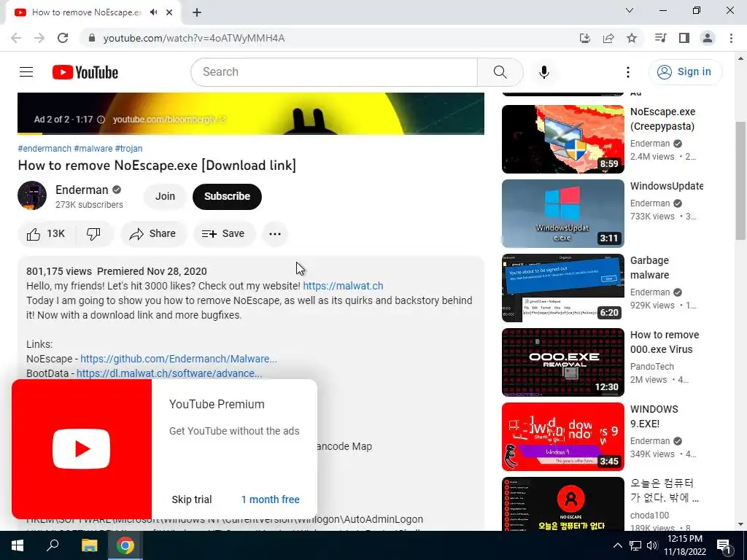Click the YouTube logo to go home

coord(85,72)
